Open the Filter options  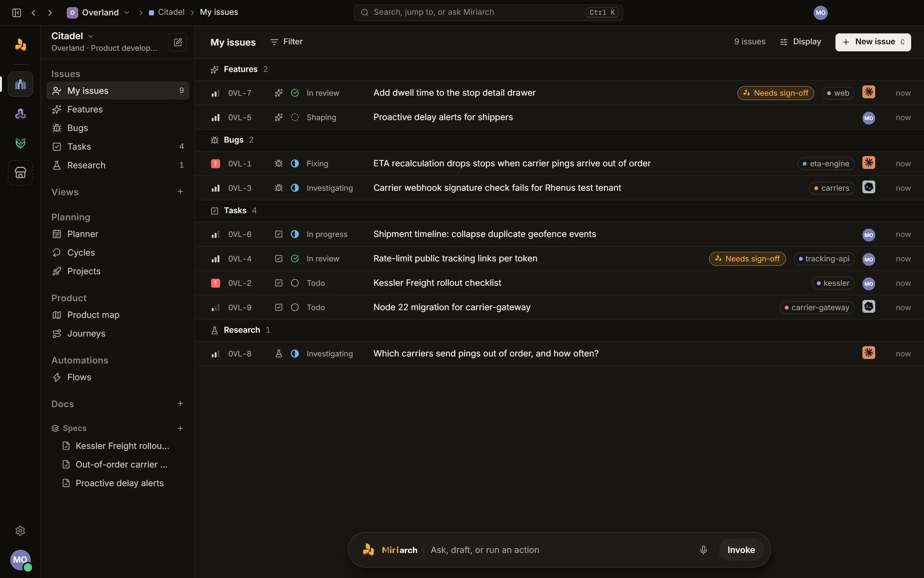286,42
